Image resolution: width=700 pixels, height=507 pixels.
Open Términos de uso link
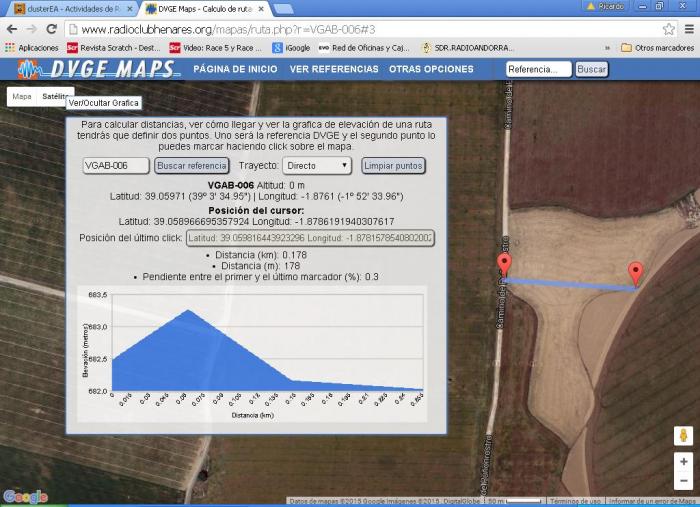click(575, 501)
